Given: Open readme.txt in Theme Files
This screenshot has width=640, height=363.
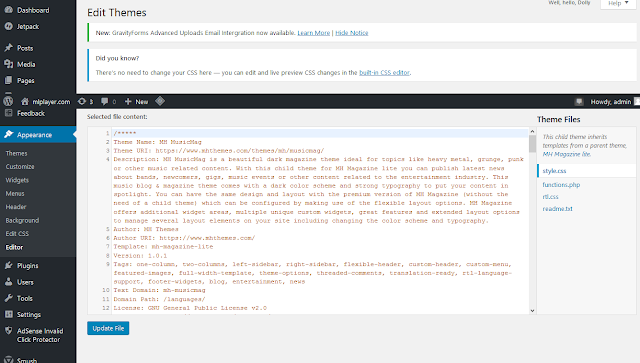Looking at the screenshot, I should pyautogui.click(x=557, y=209).
